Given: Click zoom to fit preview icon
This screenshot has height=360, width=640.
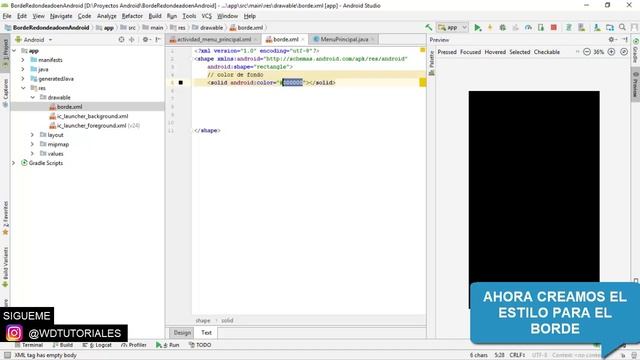Looking at the screenshot, I should click(x=624, y=52).
